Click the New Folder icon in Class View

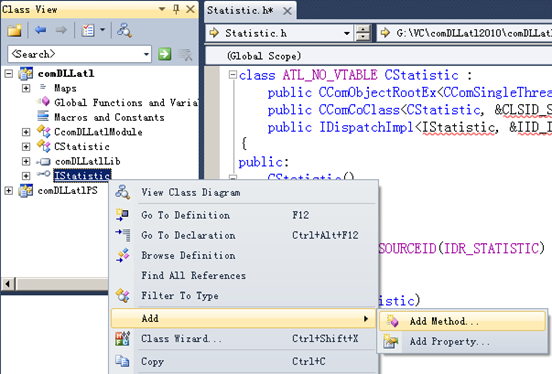[14, 31]
